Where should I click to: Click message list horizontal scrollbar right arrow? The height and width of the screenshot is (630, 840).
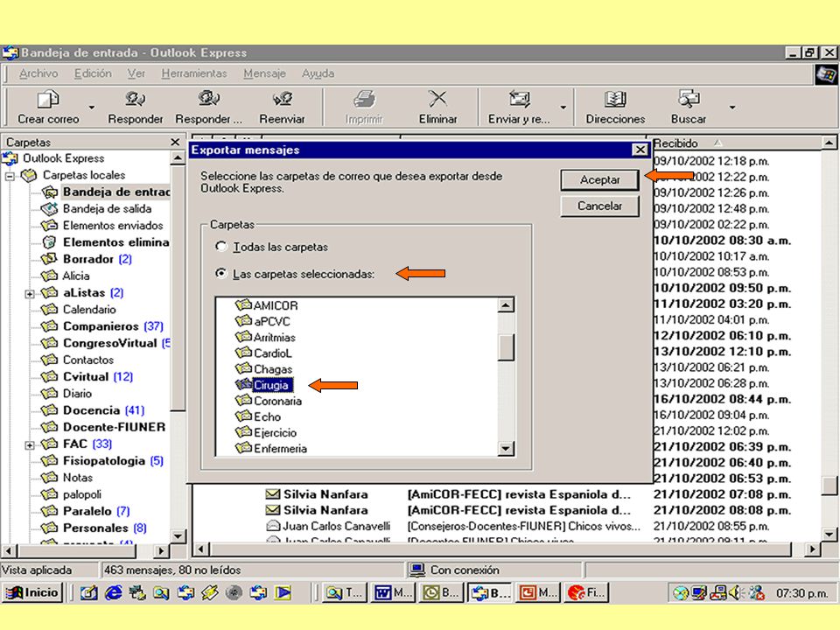pos(813,549)
